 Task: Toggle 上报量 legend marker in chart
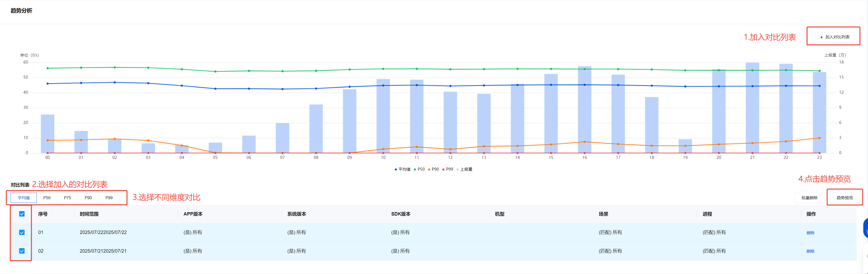pyautogui.click(x=458, y=169)
